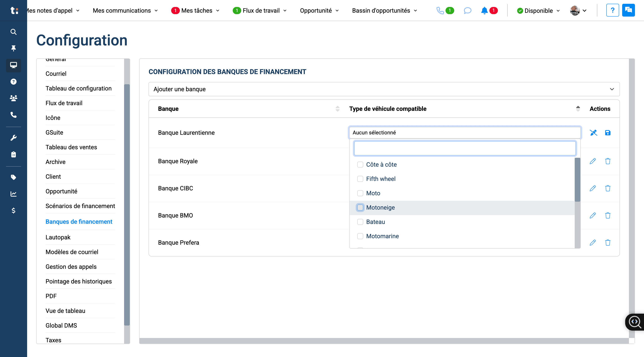
Task: Open the chart analytics icon in sidebar
Action: (x=14, y=194)
